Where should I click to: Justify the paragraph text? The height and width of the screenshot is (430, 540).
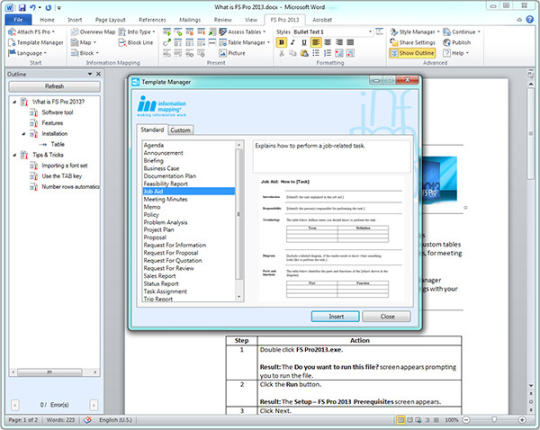click(350, 42)
